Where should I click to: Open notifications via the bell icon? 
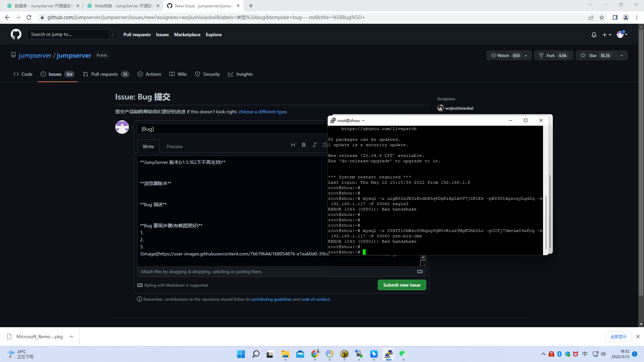point(594,35)
